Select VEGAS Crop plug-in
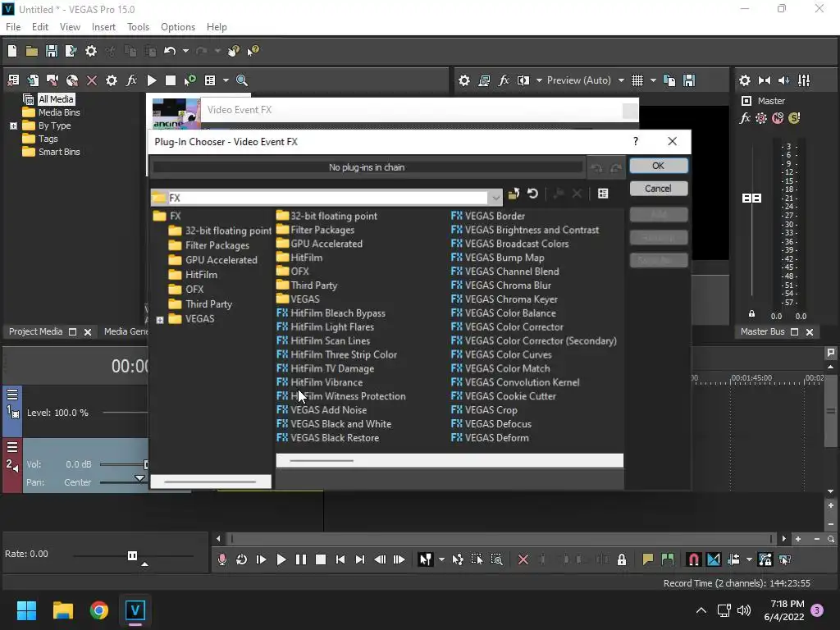Image resolution: width=840 pixels, height=630 pixels. click(484, 410)
